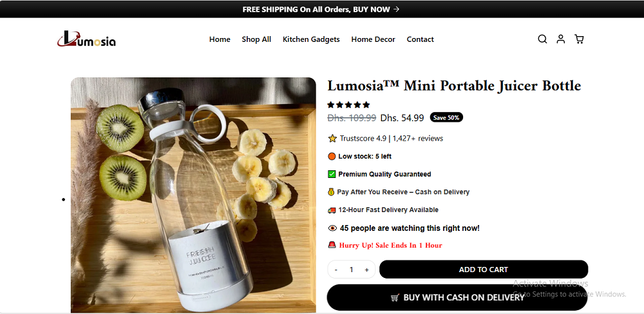Open the account login icon
This screenshot has width=644, height=314.
561,39
